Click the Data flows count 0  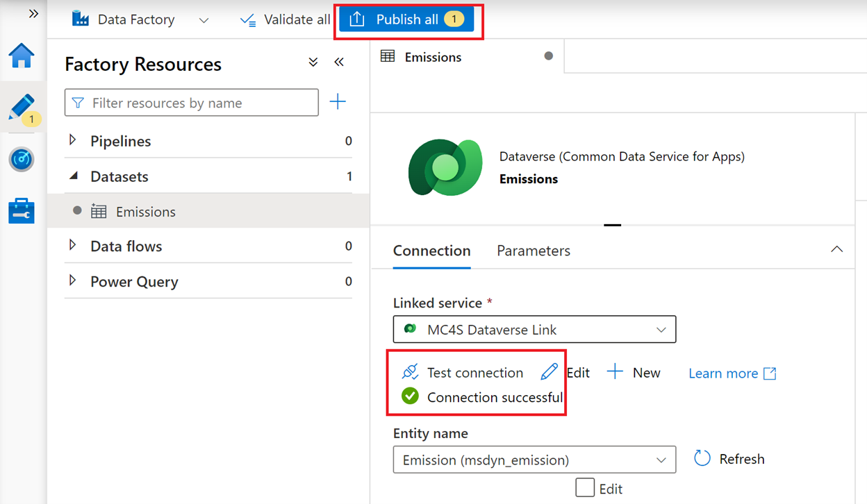click(349, 246)
